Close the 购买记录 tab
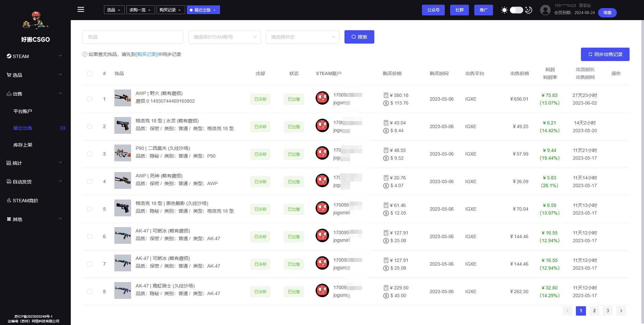This screenshot has height=325, width=644. (x=179, y=10)
